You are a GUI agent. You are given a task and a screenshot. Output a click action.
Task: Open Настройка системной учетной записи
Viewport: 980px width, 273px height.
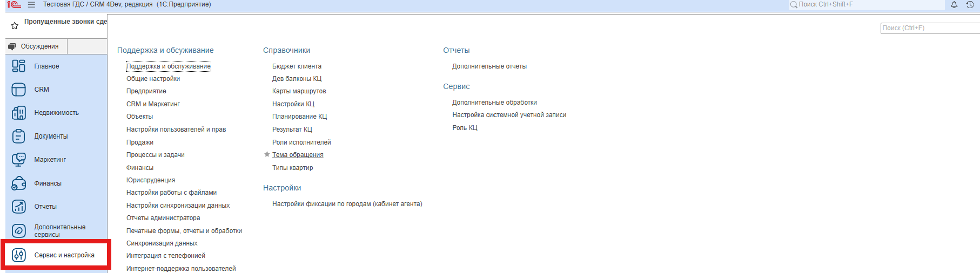(509, 115)
